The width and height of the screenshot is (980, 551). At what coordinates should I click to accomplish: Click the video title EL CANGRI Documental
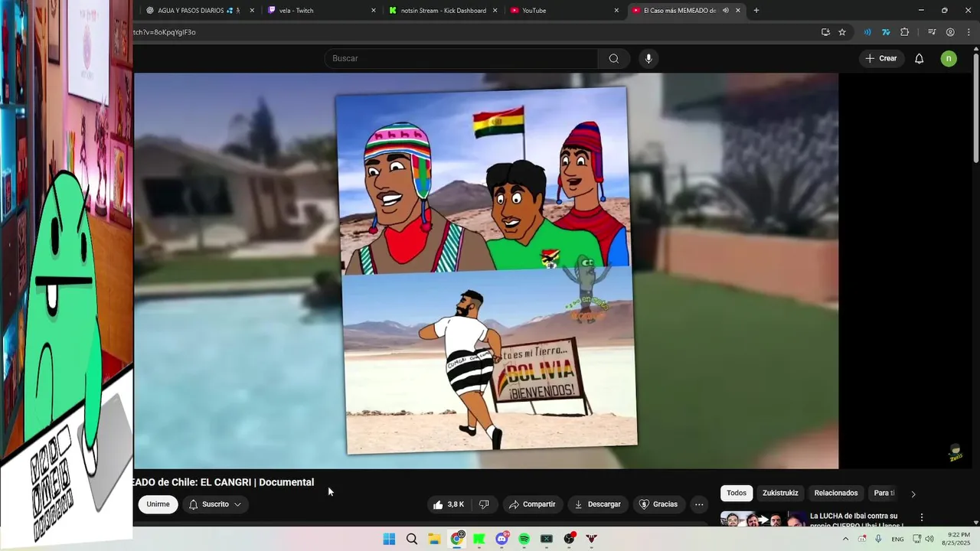click(224, 482)
